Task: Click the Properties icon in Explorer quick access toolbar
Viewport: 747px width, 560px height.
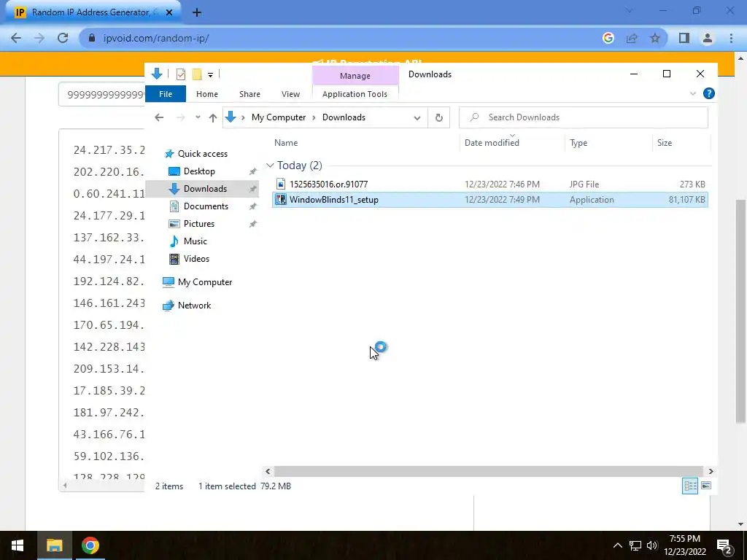Action: (x=181, y=74)
